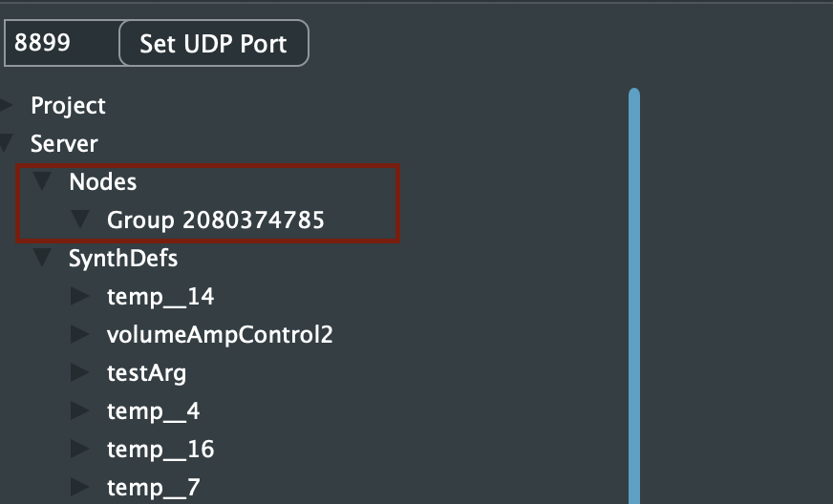833x504 pixels.
Task: Expand the temp__14 SynthDef arrow
Action: 80,297
